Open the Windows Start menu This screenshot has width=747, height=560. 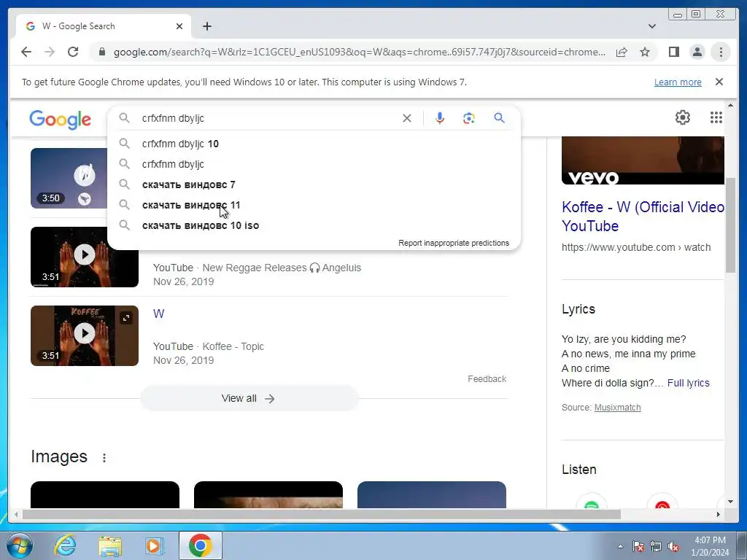[x=20, y=545]
